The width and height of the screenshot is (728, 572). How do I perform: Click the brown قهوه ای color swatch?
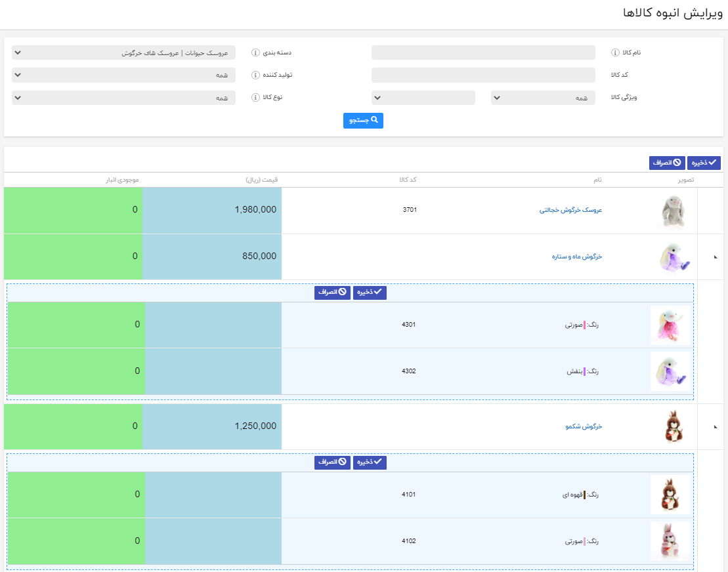pos(584,495)
